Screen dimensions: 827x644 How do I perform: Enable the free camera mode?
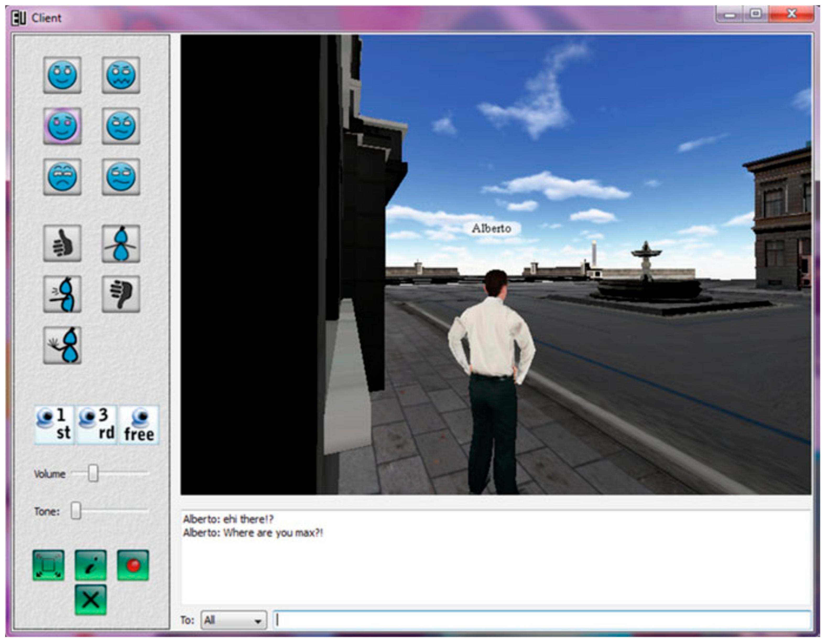click(139, 425)
